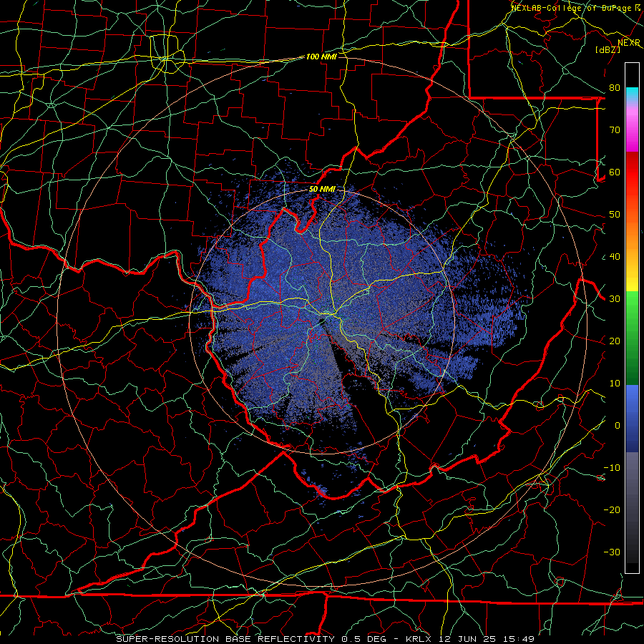Click the -10 value on dBZ scale
The image size is (644, 644).
[x=612, y=468]
